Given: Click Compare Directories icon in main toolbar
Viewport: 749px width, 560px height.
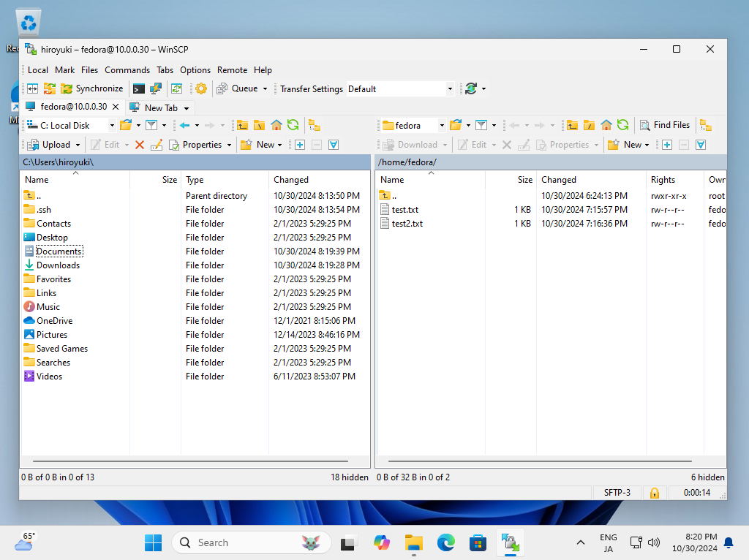Looking at the screenshot, I should pos(32,88).
